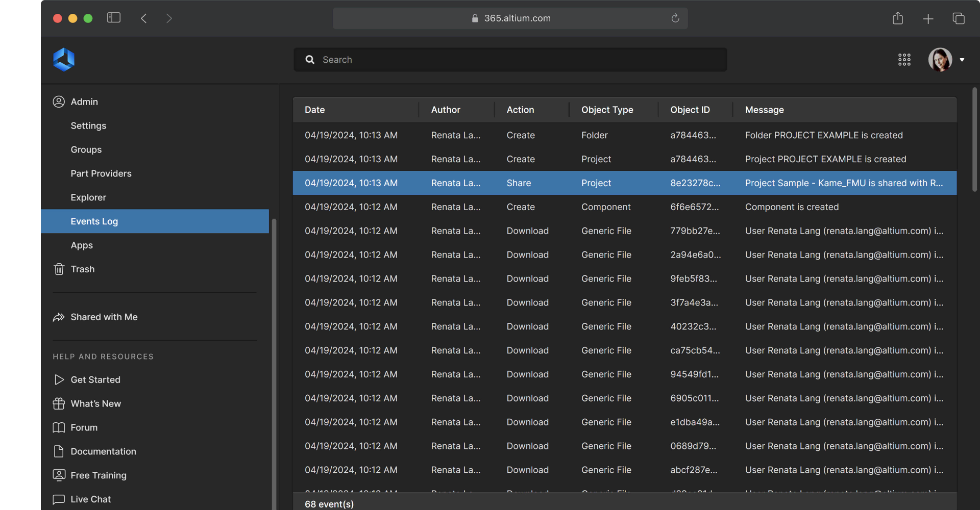Screen dimensions: 980x510
Task: Sort events by Date column header
Action: 314,110
